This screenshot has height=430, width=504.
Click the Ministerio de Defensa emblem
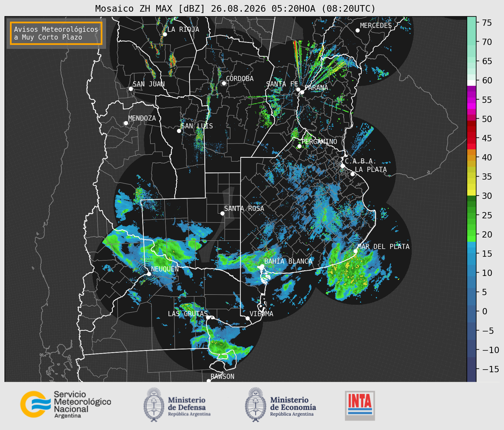(154, 405)
